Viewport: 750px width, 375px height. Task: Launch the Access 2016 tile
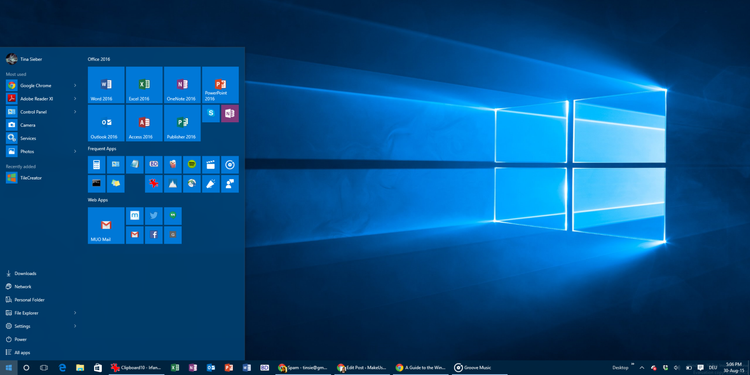[144, 123]
